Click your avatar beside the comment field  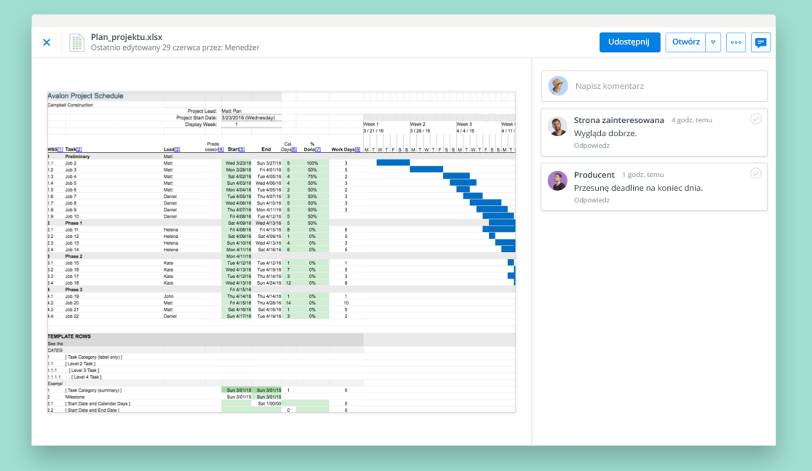click(x=558, y=86)
